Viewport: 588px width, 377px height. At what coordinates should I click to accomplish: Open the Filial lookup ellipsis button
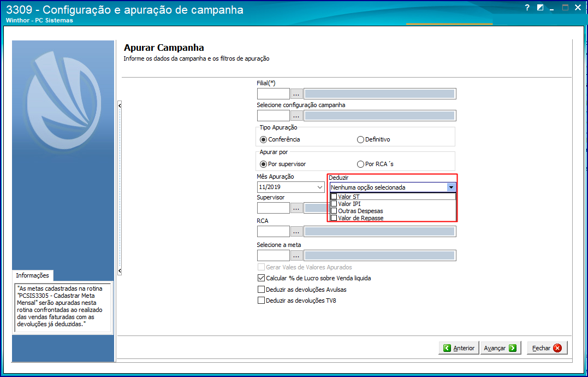[296, 94]
